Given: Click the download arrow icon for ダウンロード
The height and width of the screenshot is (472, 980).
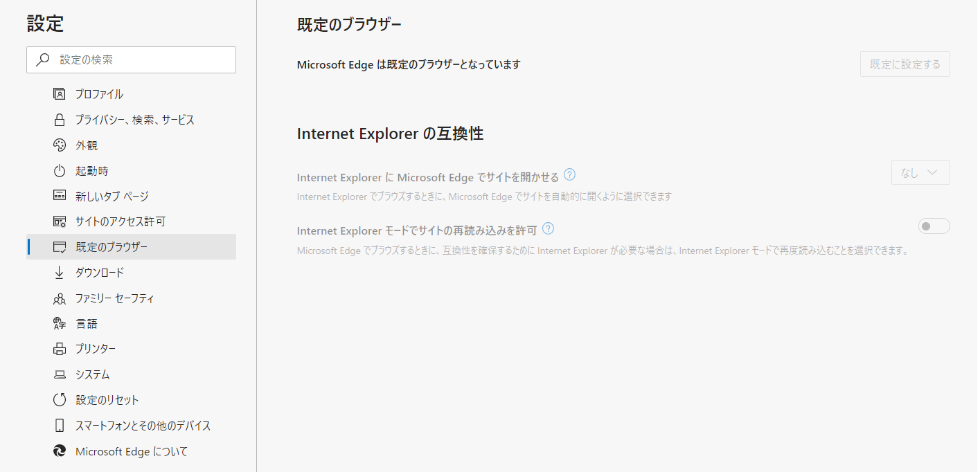Looking at the screenshot, I should pos(60,273).
